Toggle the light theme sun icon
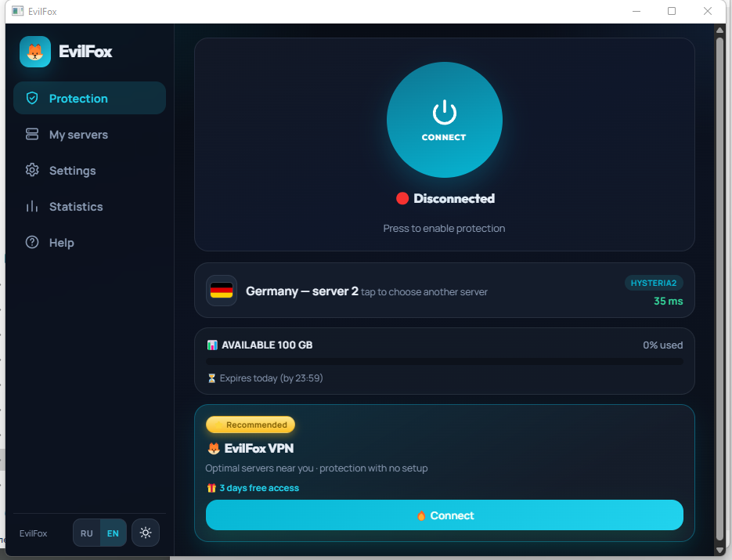Screen dimensions: 732x560 pyautogui.click(x=146, y=533)
